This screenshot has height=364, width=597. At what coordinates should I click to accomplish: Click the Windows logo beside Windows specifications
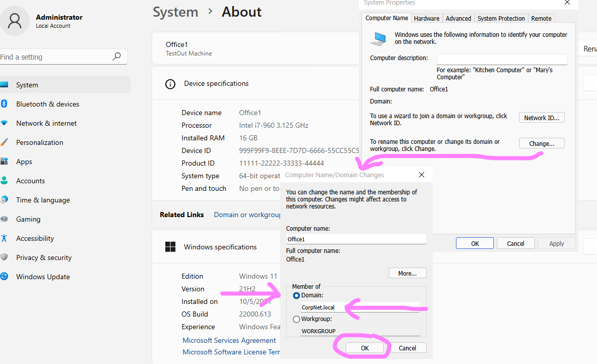(x=170, y=247)
